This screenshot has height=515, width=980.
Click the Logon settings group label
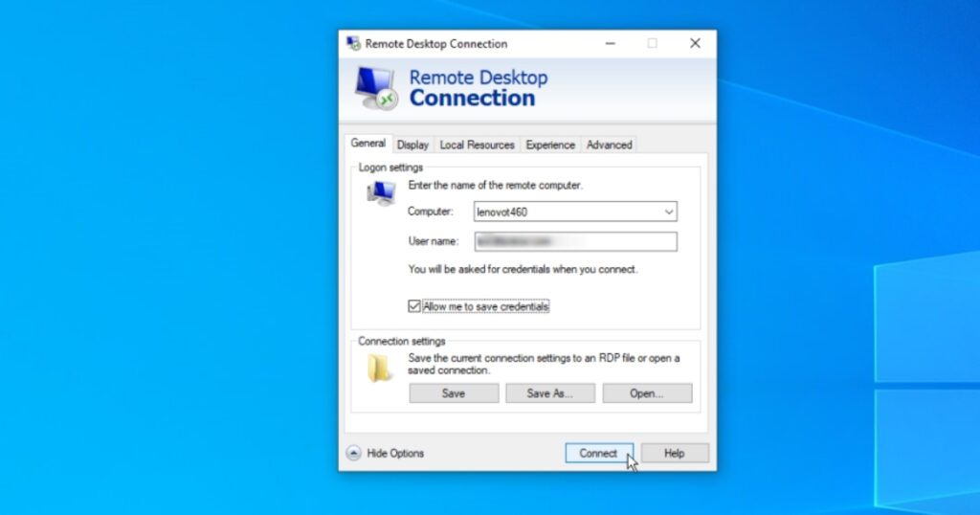click(x=390, y=168)
